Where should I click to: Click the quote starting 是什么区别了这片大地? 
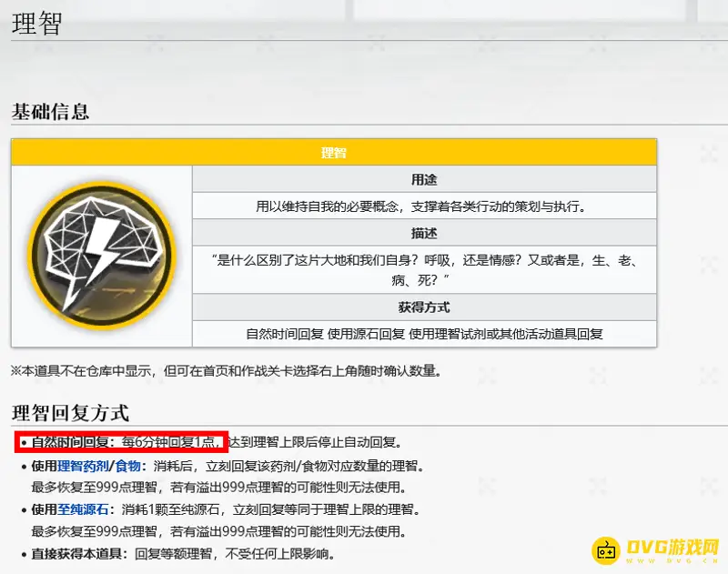424,269
